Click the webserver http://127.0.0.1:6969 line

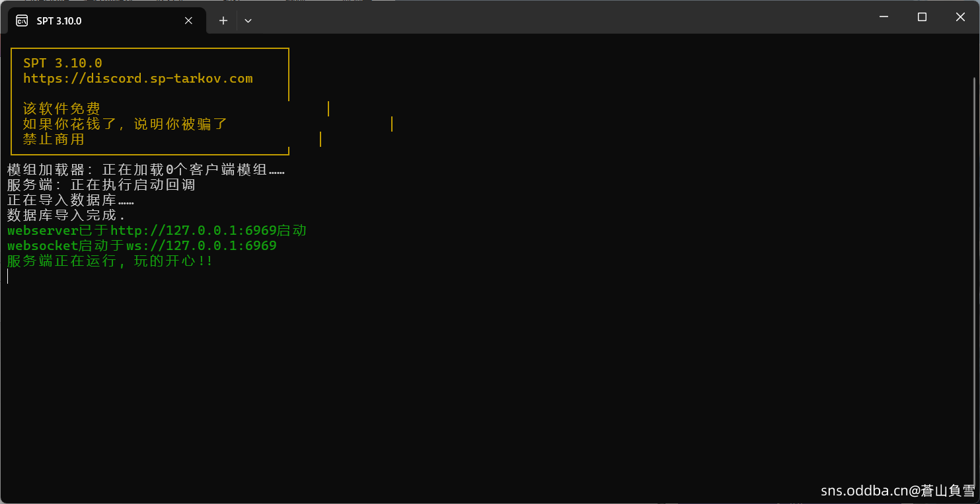157,231
